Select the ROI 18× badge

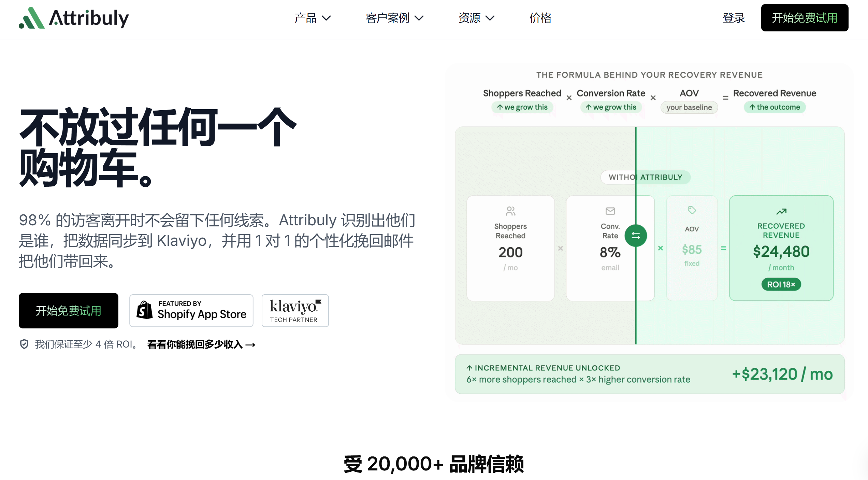coord(781,284)
